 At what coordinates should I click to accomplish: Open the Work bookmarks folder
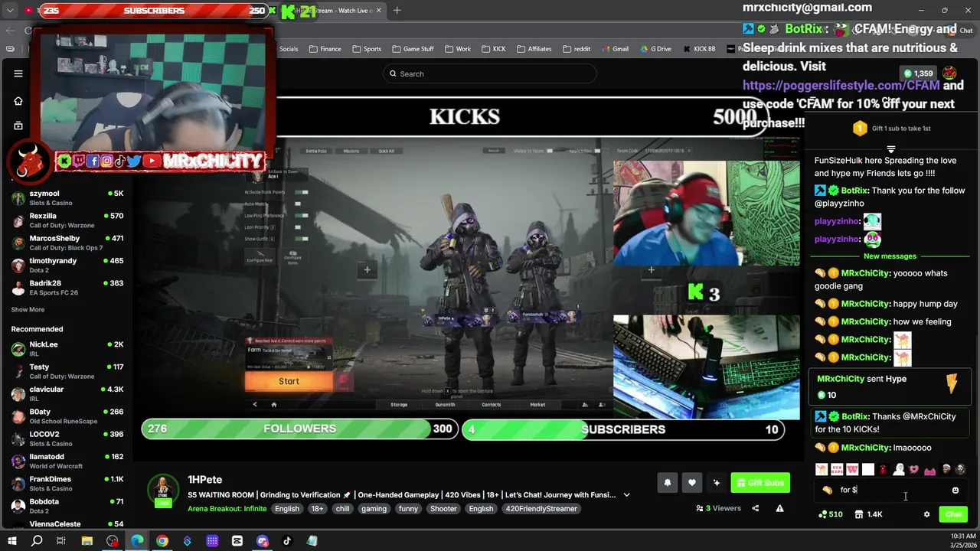click(x=458, y=49)
